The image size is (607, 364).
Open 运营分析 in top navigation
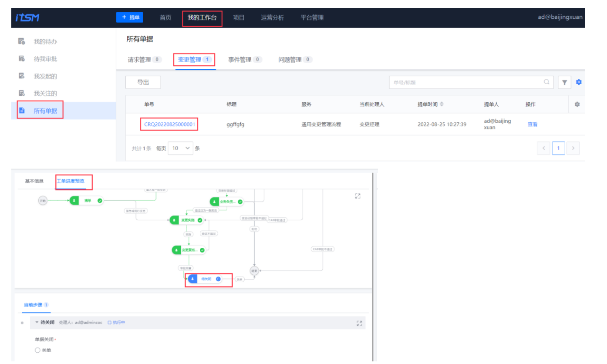point(273,17)
